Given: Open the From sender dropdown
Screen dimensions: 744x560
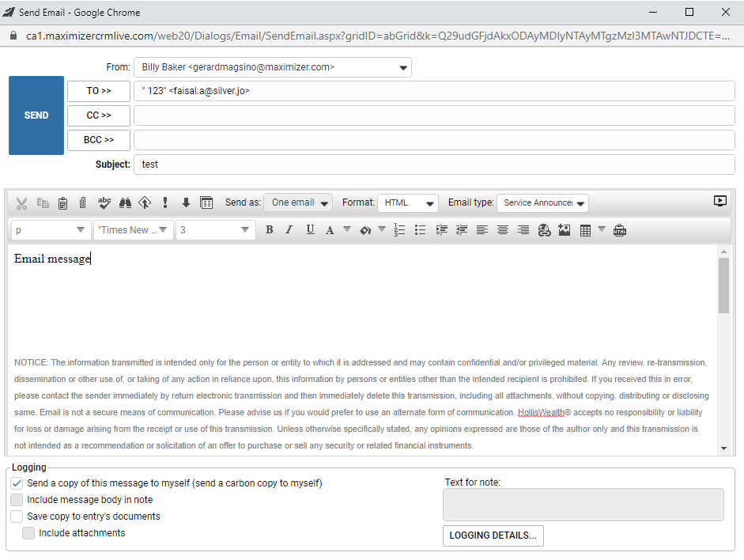Looking at the screenshot, I should tap(273, 67).
